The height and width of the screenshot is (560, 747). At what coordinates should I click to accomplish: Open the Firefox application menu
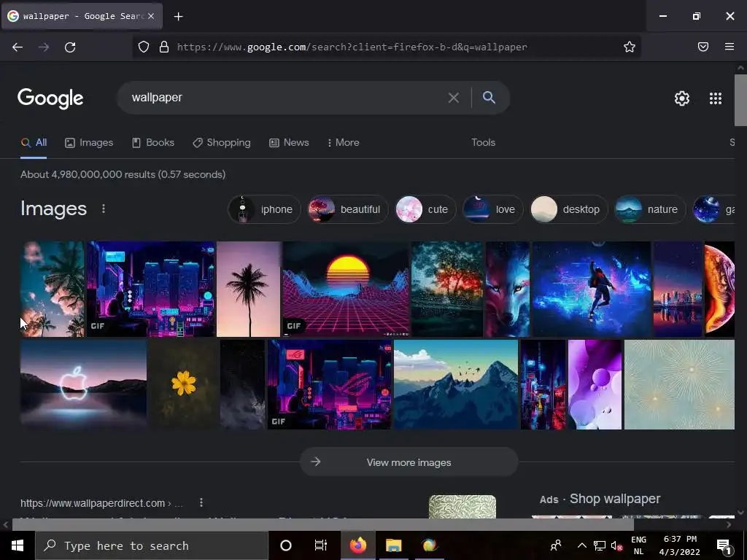[x=729, y=47]
